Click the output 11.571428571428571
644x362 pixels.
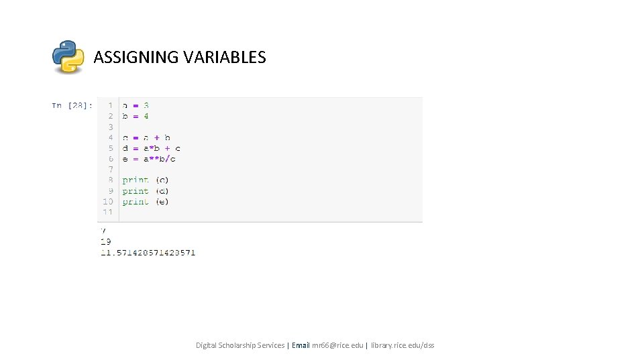click(148, 253)
